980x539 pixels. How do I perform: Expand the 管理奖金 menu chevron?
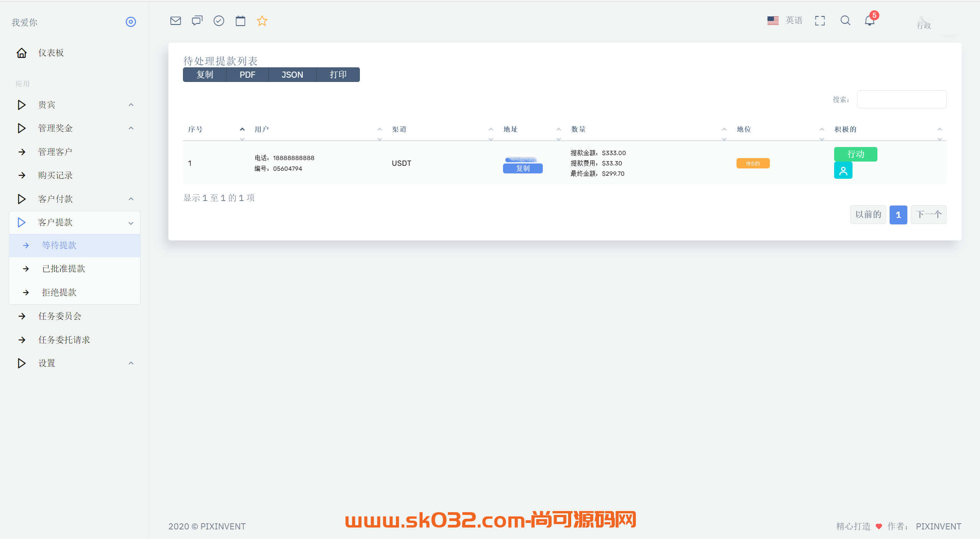pos(131,128)
